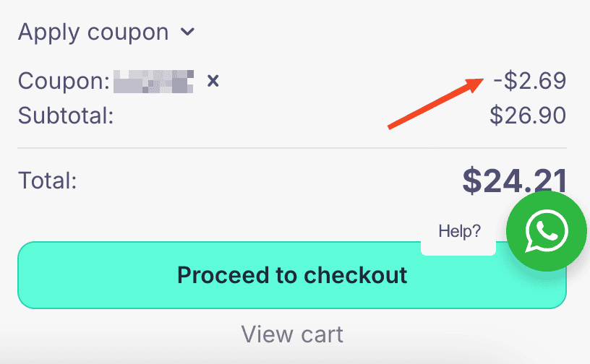Open WhatsApp chat via green icon
Image resolution: width=590 pixels, height=364 pixels.
547,231
